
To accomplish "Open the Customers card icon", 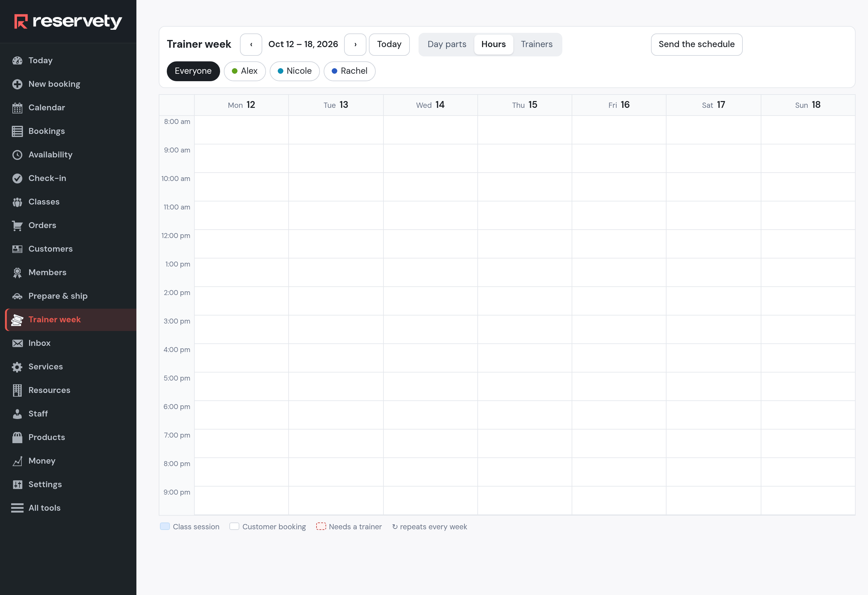I will click(x=17, y=249).
